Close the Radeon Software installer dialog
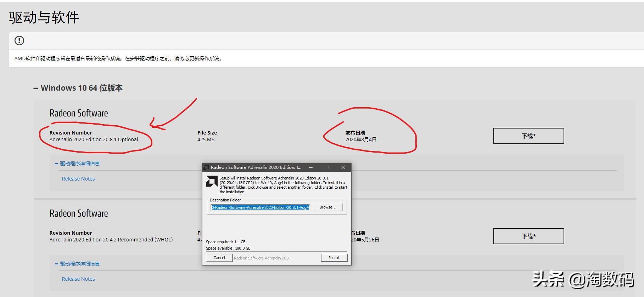Image resolution: width=644 pixels, height=297 pixels. (343, 167)
